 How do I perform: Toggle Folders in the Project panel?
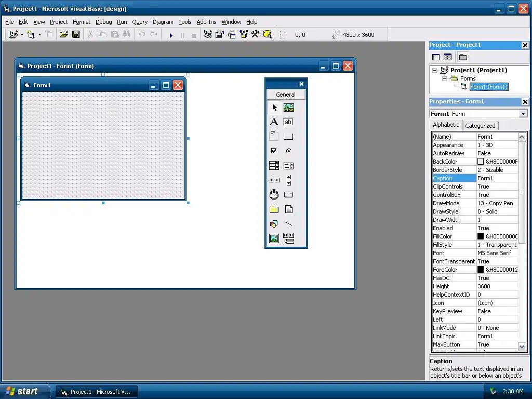463,57
